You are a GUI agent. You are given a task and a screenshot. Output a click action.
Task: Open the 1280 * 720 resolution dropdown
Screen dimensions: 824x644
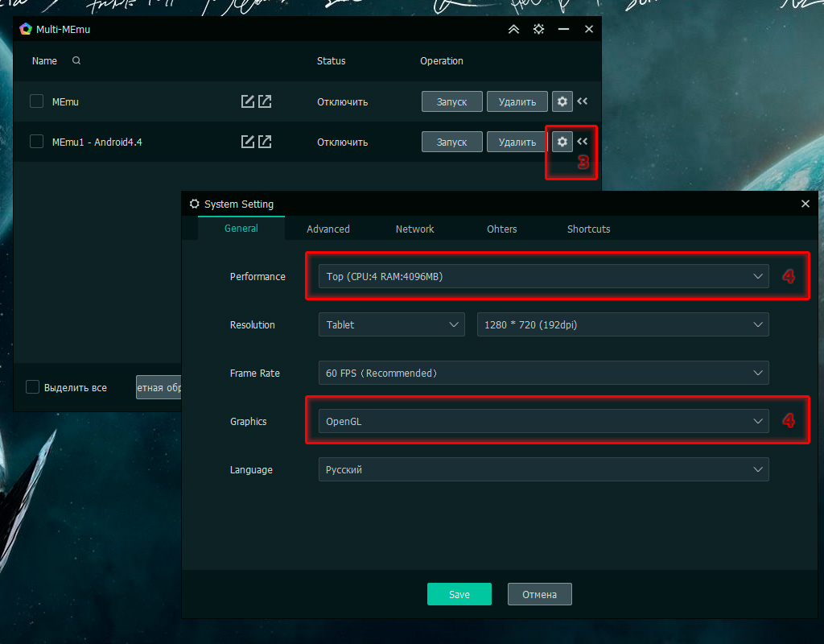(x=623, y=324)
